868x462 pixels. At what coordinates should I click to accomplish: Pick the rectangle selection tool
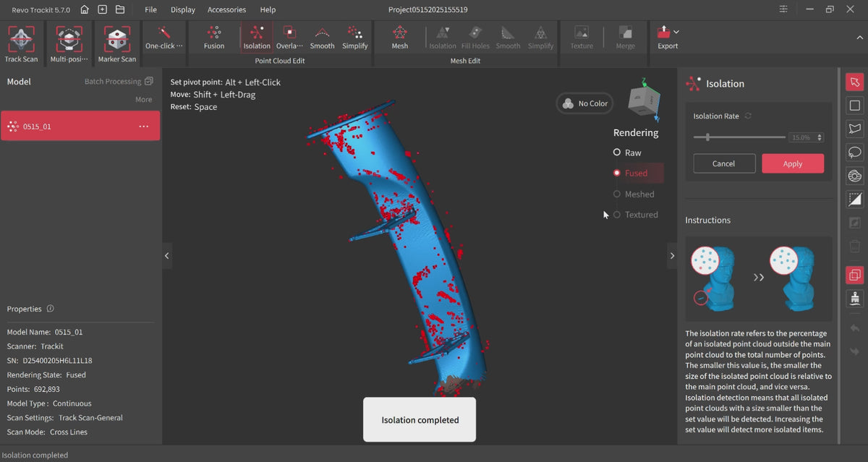pyautogui.click(x=855, y=106)
